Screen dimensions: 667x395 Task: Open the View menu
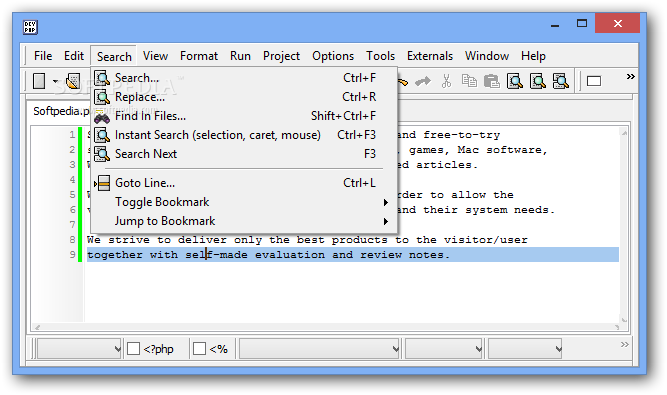pyautogui.click(x=155, y=56)
